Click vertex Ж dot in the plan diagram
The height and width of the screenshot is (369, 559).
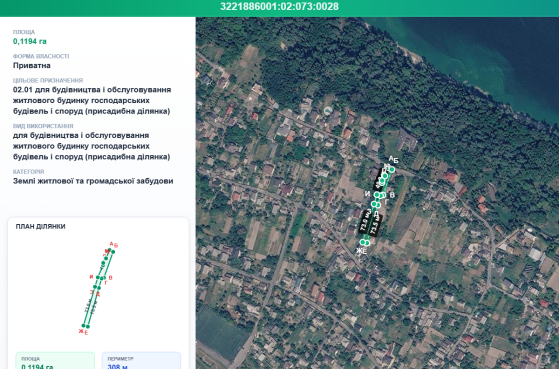83,326
